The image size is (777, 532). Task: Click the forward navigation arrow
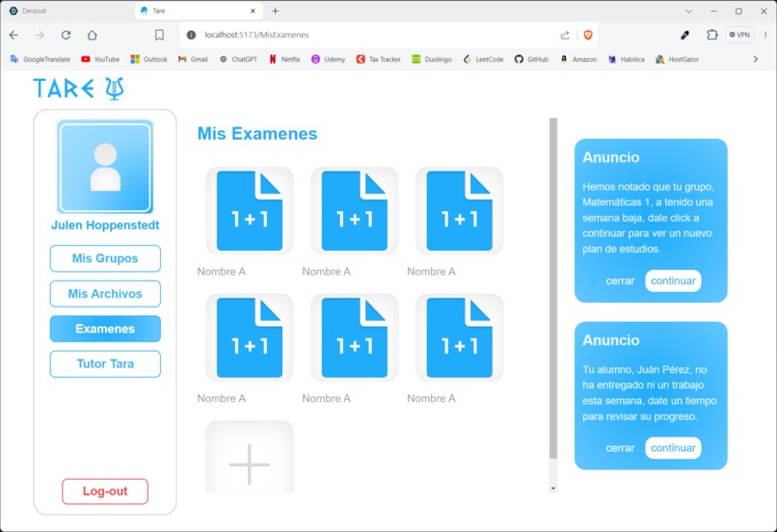[40, 35]
